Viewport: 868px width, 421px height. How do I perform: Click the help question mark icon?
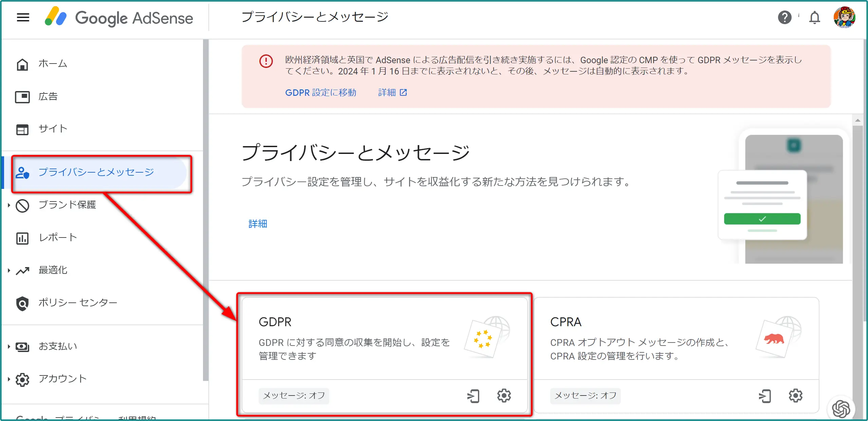click(784, 17)
